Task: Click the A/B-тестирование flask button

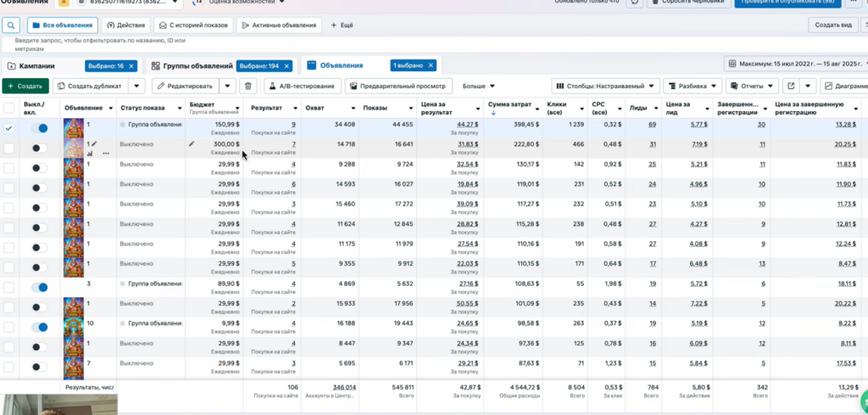Action: (303, 86)
